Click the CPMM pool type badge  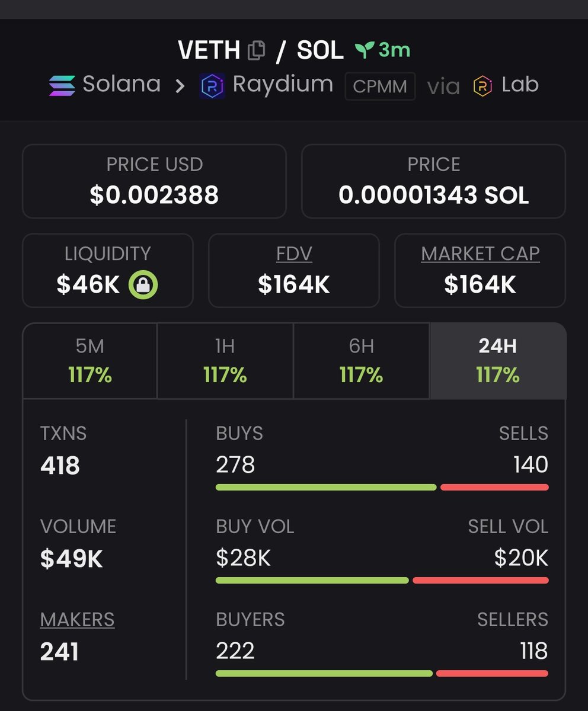click(380, 87)
